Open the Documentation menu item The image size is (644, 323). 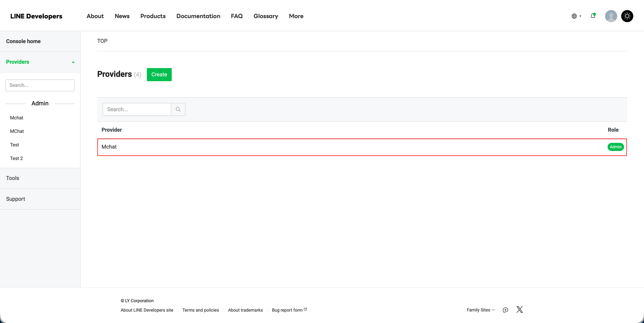(x=198, y=16)
